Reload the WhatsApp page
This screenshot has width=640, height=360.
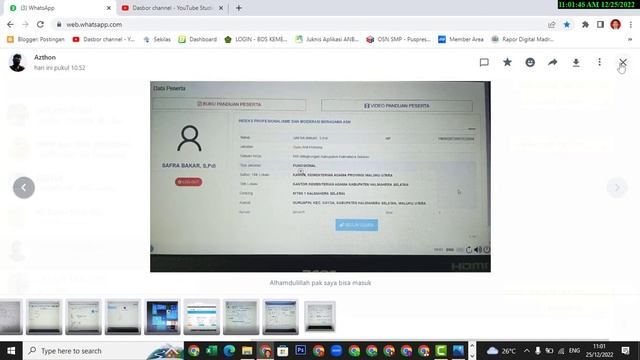coord(40,24)
